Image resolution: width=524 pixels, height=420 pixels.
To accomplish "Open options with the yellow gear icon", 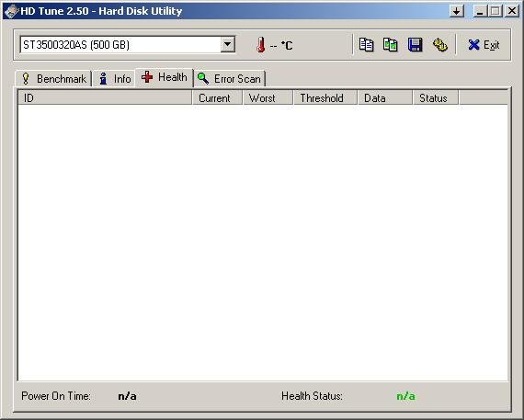I will (439, 44).
